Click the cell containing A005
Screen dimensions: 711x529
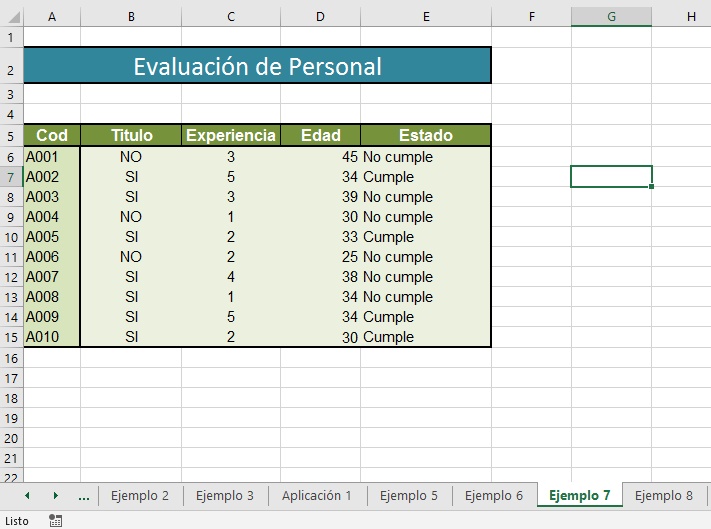[x=52, y=237]
